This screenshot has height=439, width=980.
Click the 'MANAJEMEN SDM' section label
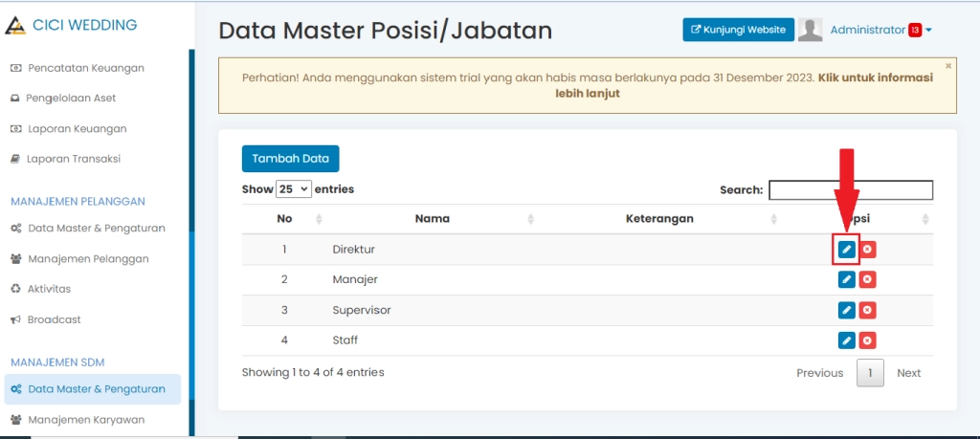coord(57,362)
